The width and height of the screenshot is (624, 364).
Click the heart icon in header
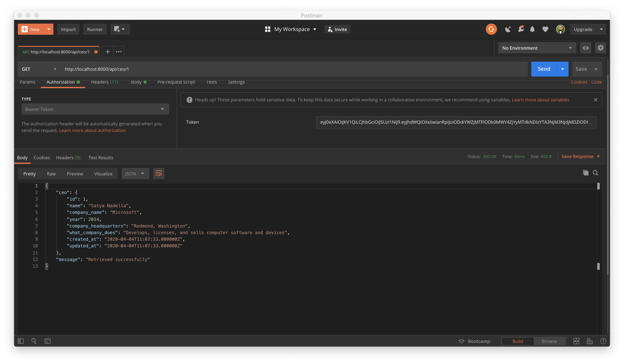[545, 29]
